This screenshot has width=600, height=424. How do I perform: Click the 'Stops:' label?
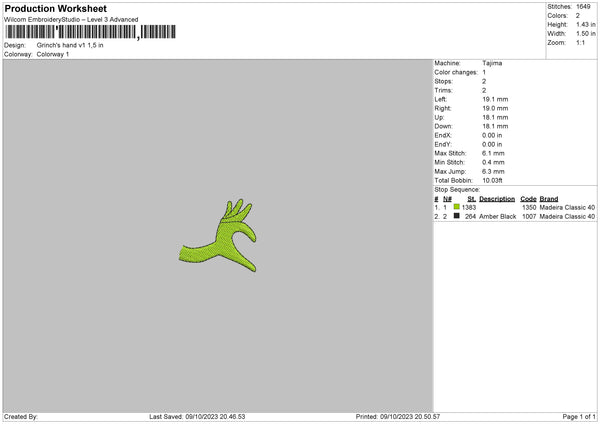pos(443,82)
